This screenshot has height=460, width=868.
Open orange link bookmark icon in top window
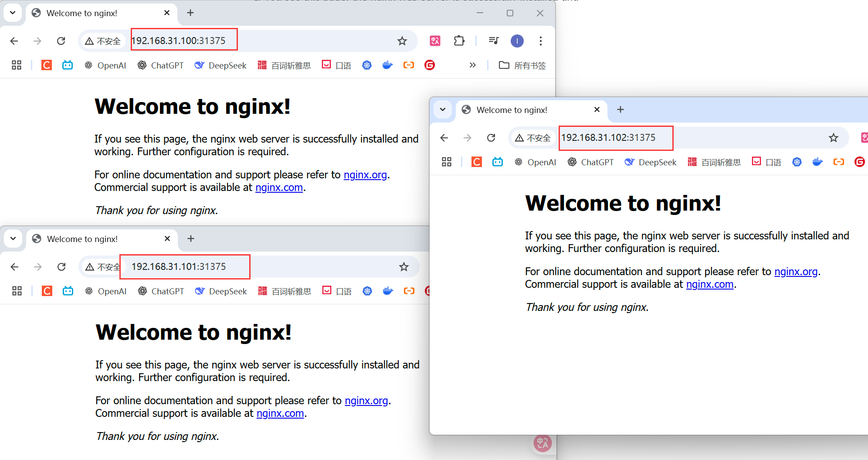tap(409, 65)
